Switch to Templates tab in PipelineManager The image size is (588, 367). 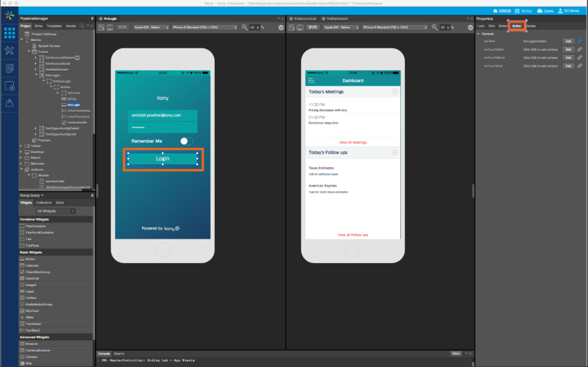click(x=54, y=26)
